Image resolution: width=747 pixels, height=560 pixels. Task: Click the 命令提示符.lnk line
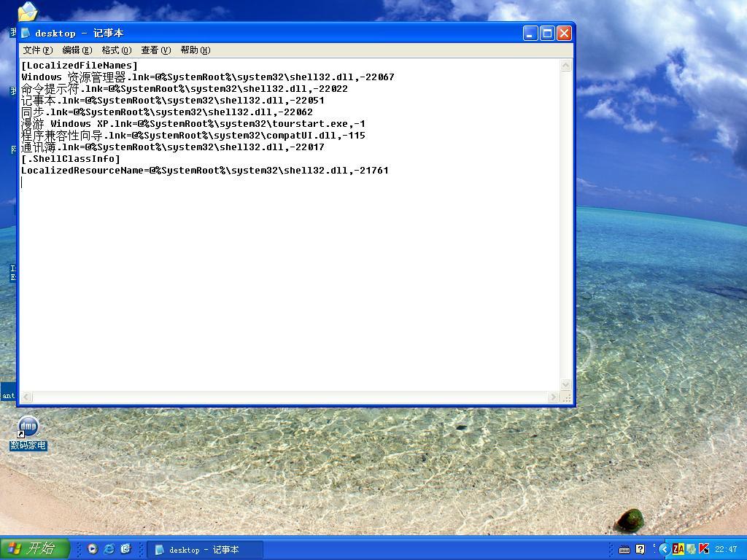[185, 88]
